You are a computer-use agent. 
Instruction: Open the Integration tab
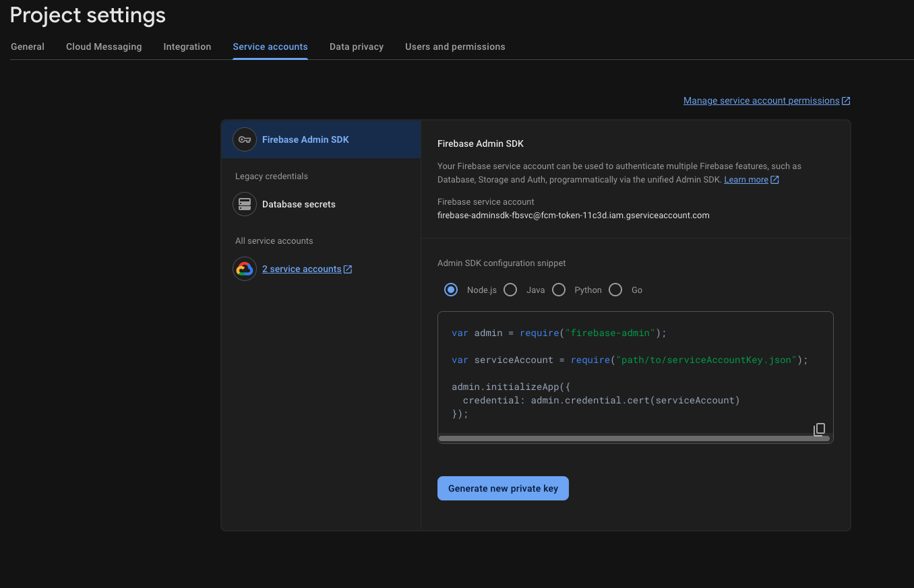tap(187, 46)
